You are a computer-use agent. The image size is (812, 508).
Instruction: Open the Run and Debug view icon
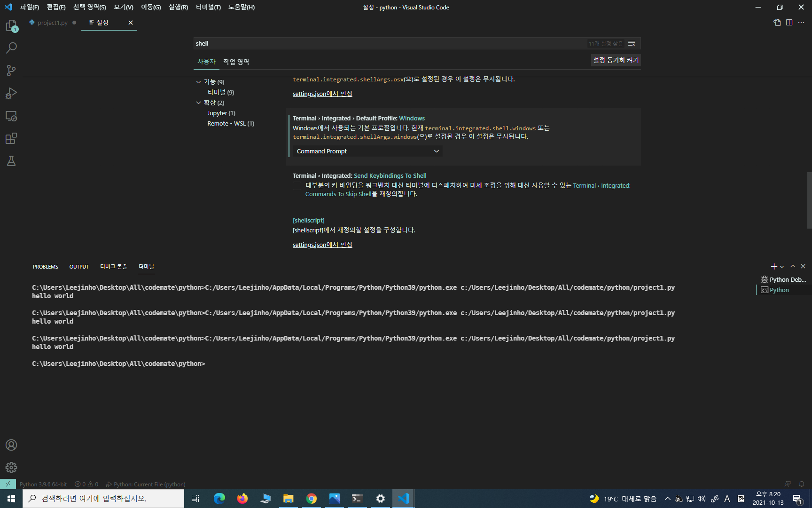[11, 93]
